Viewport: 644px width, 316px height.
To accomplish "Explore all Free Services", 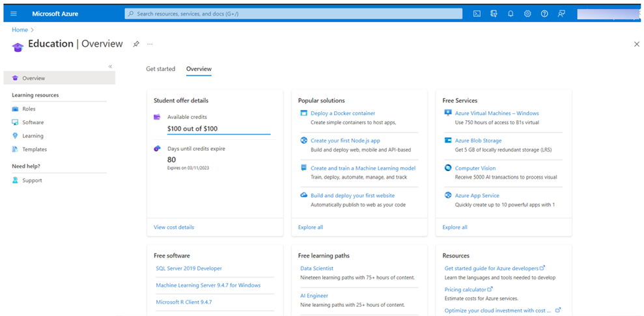I will tap(455, 227).
